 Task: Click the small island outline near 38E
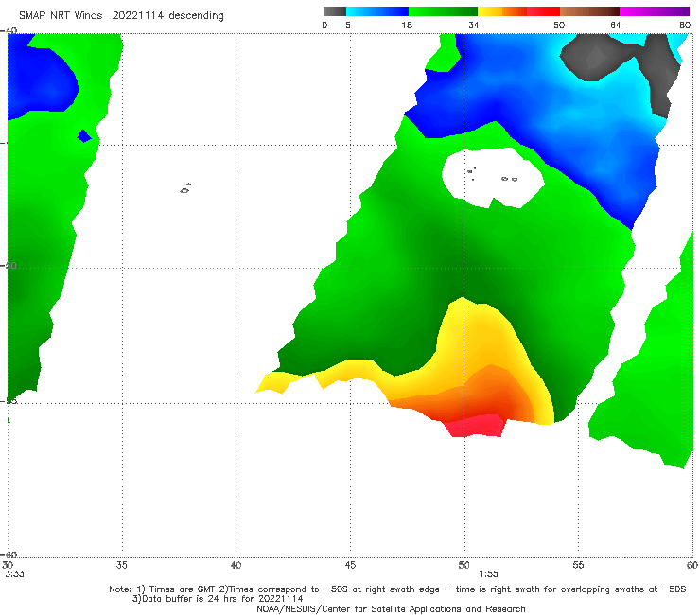tap(185, 188)
